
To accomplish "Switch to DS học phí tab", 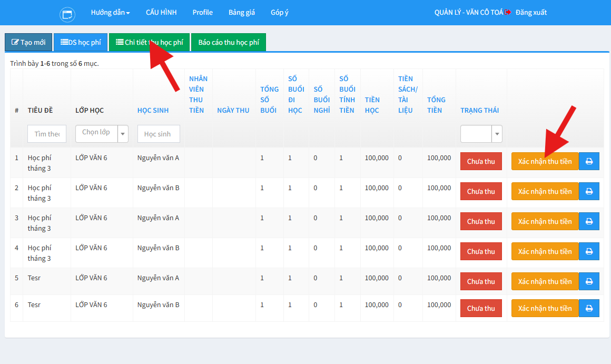I will [81, 42].
